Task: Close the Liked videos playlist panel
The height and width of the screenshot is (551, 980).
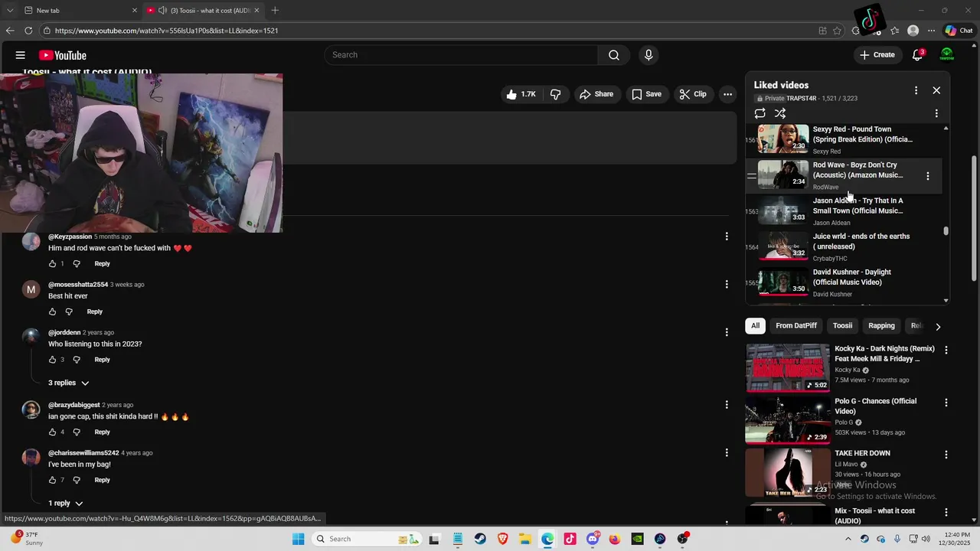Action: [936, 90]
